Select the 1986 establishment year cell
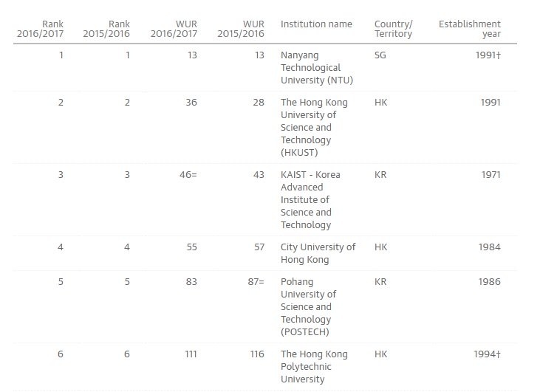 [x=490, y=281]
